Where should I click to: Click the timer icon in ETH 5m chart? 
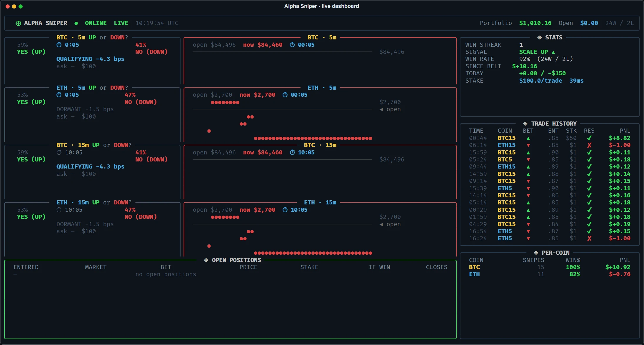(285, 95)
